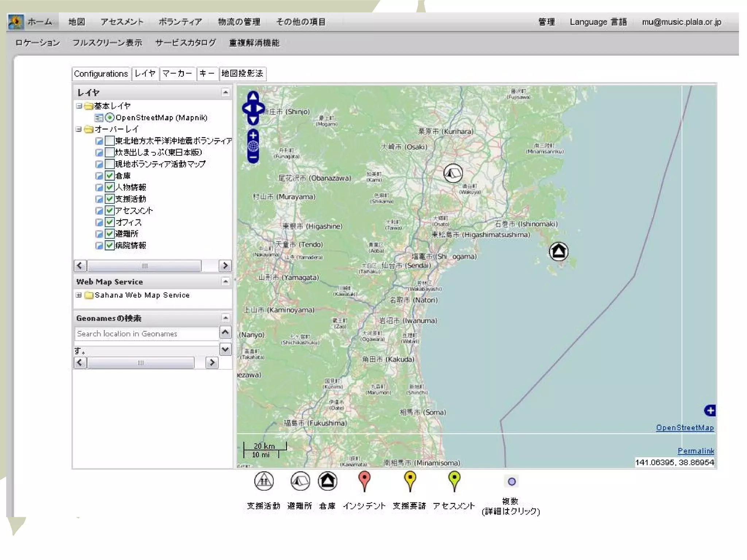Zoom in using the plus button
Screen dimensions: 747x560
click(253, 135)
